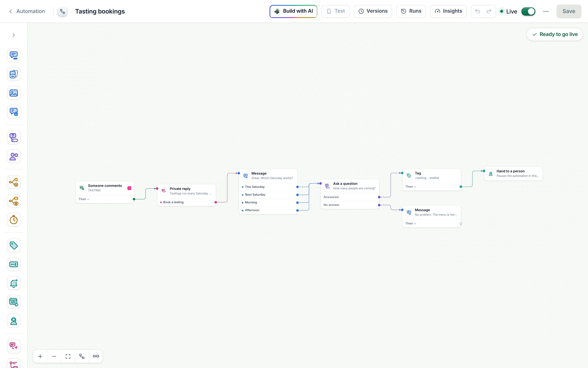Open the more options ellipsis menu
The height and width of the screenshot is (368, 588).
tap(546, 11)
